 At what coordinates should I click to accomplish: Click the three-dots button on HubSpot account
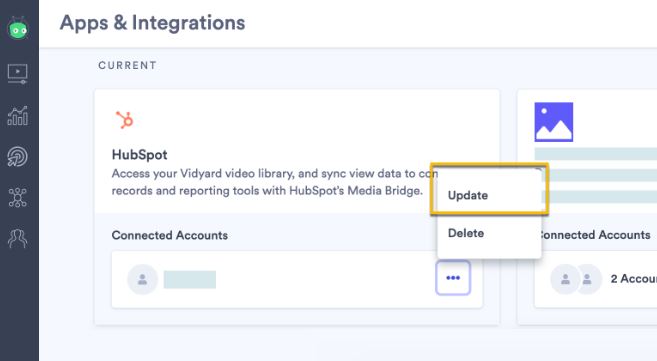[453, 278]
